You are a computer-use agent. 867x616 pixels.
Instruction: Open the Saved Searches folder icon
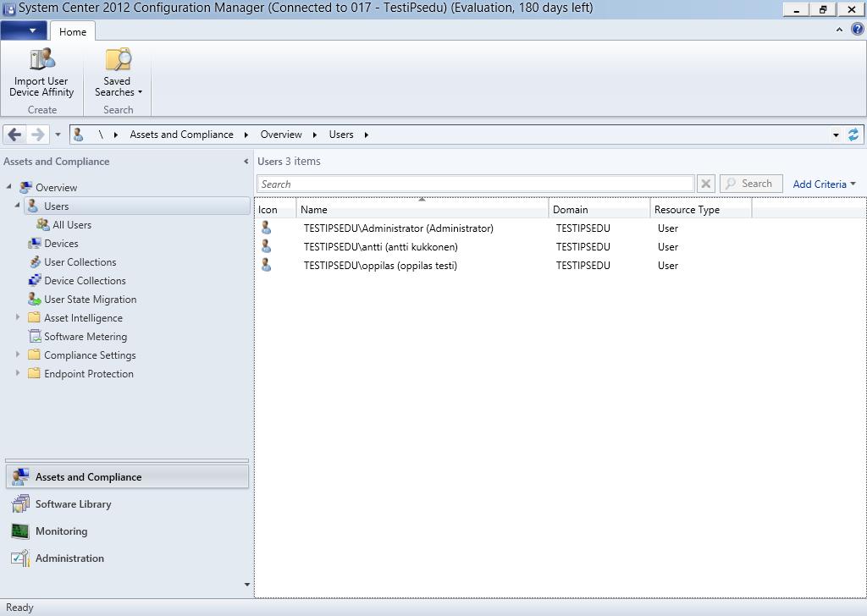click(118, 59)
